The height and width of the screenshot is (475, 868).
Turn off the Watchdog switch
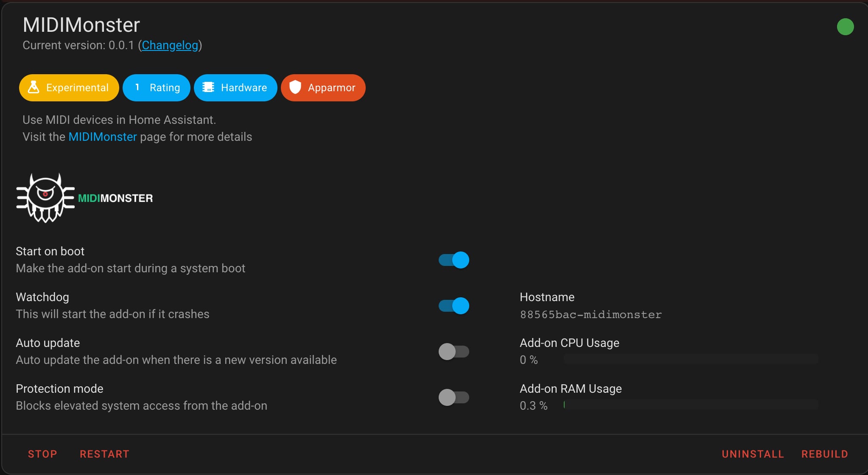pyautogui.click(x=454, y=306)
